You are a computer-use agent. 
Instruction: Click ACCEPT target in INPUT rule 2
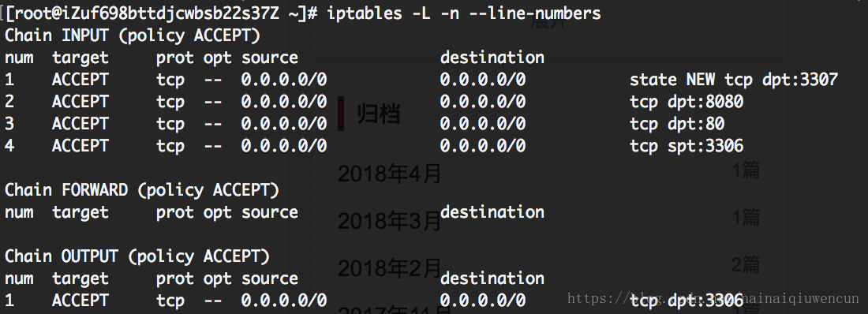(x=80, y=102)
